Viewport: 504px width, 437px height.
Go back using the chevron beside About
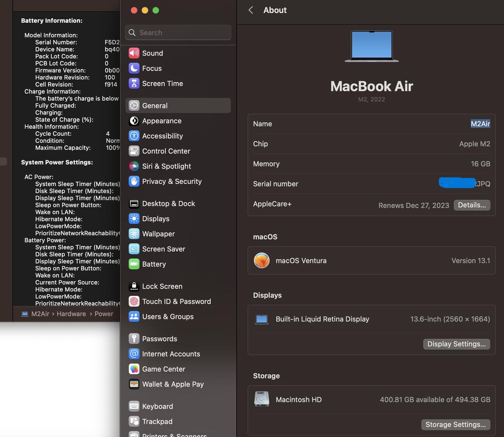point(251,10)
